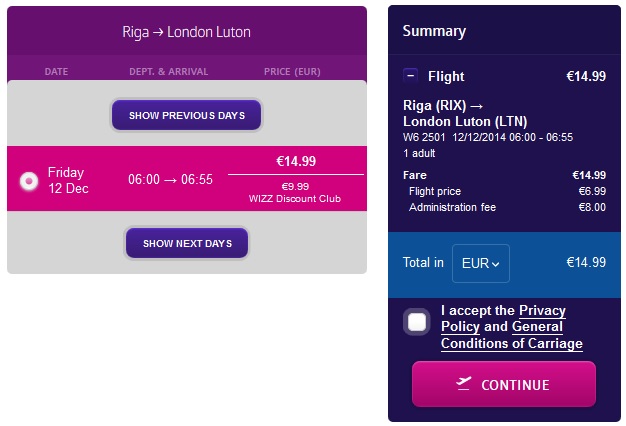The height and width of the screenshot is (426, 626).
Task: Show previous days of flights
Action: click(186, 115)
